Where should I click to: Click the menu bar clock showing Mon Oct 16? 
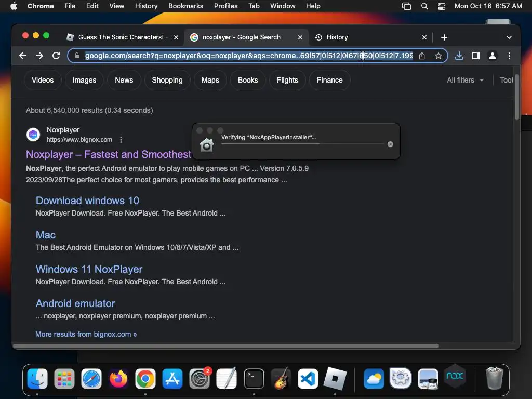(x=488, y=6)
